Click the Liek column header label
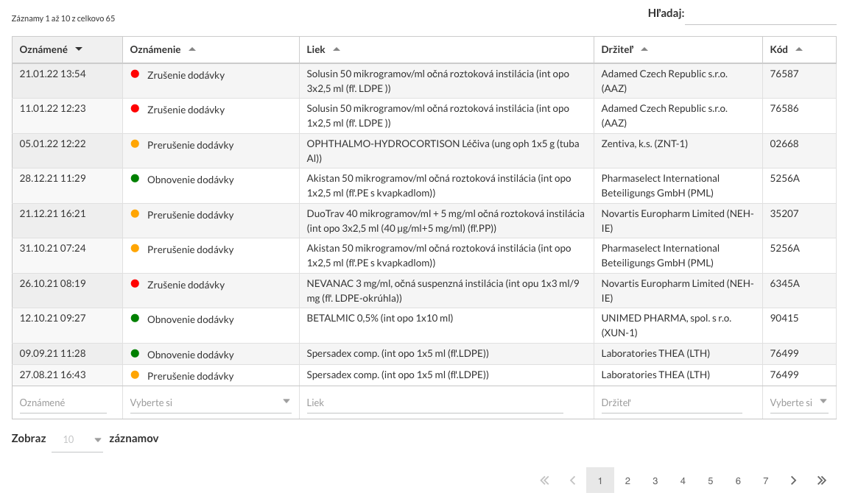 tap(316, 49)
